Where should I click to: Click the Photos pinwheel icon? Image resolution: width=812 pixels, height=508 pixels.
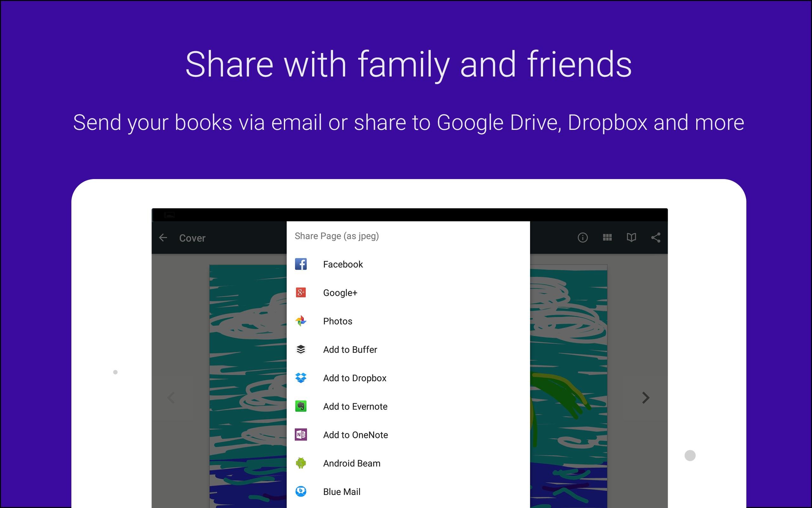[301, 321]
